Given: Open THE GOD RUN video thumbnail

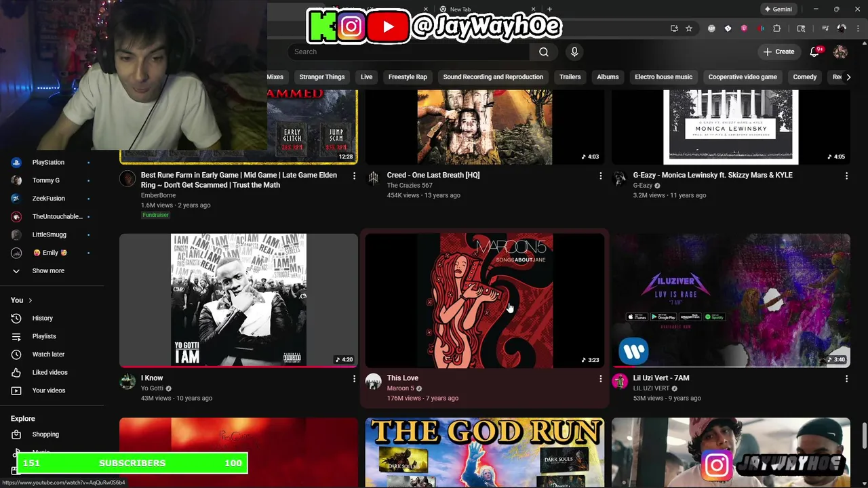Looking at the screenshot, I should coord(485,452).
